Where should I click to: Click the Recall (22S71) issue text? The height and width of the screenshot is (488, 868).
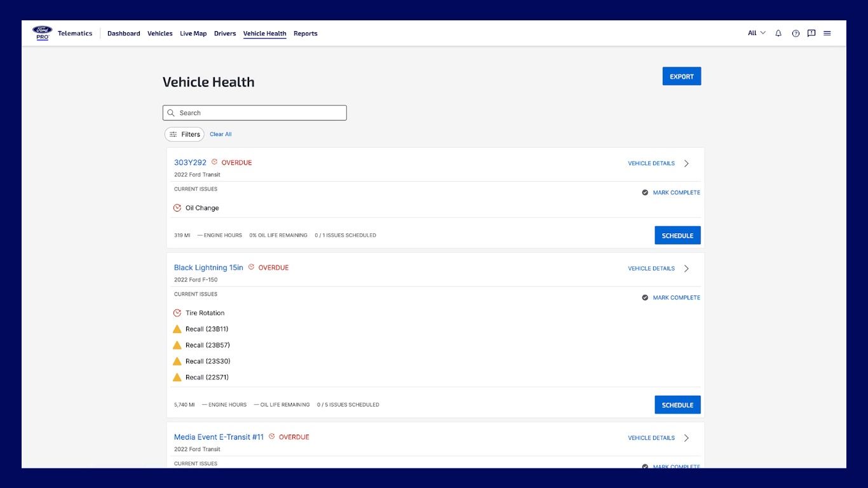(207, 377)
